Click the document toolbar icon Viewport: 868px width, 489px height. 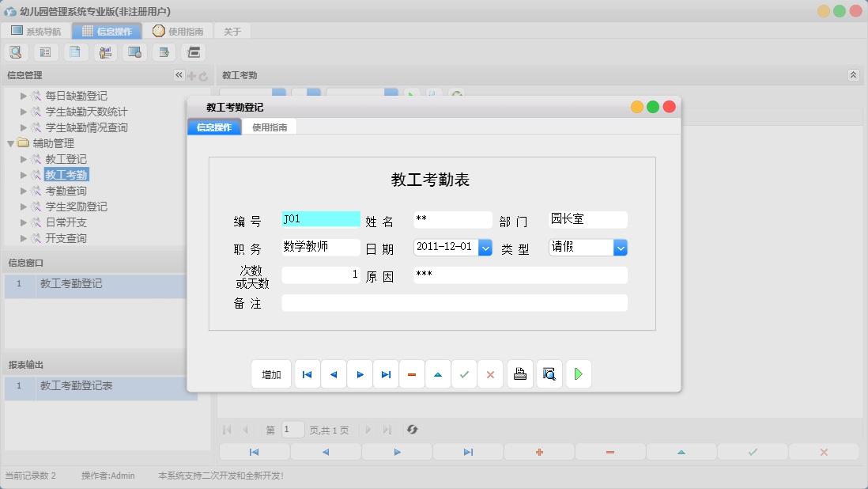coord(75,51)
